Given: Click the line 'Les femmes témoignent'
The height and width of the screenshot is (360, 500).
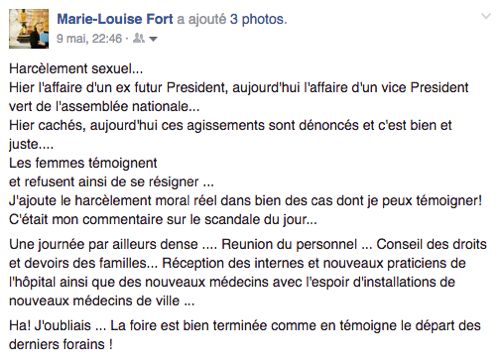Looking at the screenshot, I should tap(83, 163).
